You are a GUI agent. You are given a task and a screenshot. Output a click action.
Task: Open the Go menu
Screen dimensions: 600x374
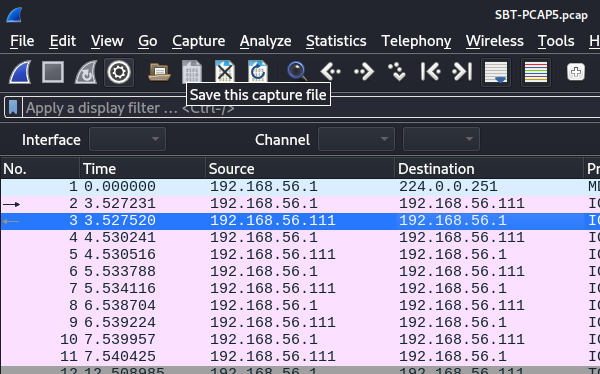pos(148,41)
